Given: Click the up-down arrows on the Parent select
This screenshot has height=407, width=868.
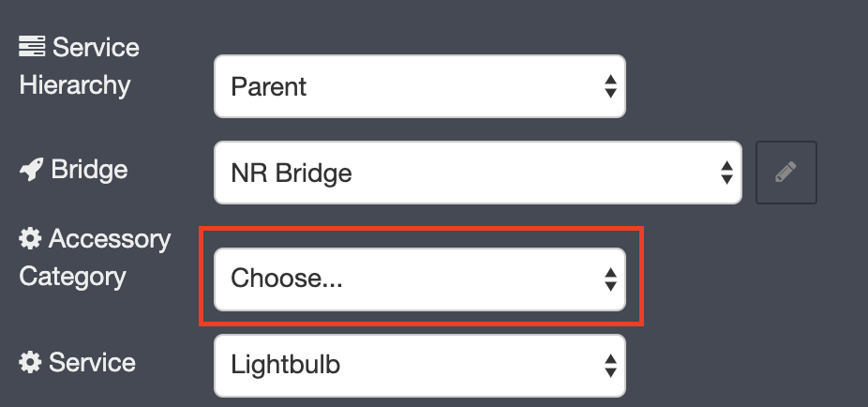Looking at the screenshot, I should point(610,86).
